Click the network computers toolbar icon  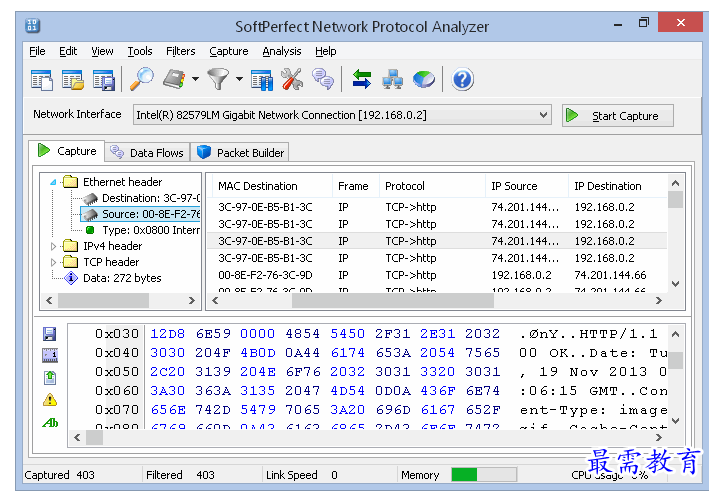pos(392,79)
